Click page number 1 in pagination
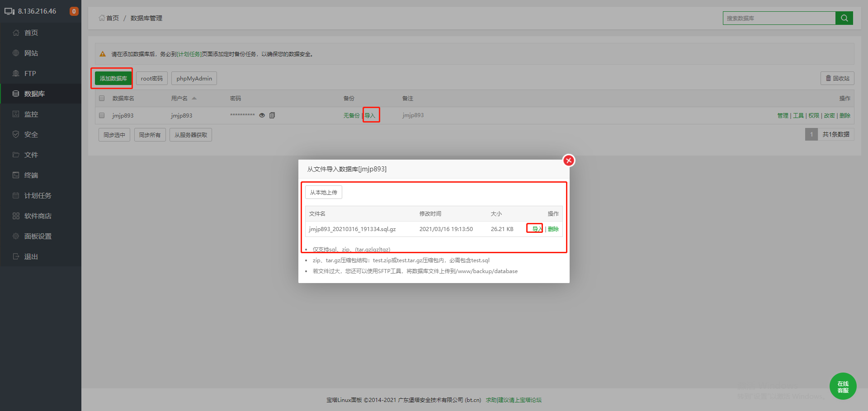The image size is (868, 411). coord(811,134)
